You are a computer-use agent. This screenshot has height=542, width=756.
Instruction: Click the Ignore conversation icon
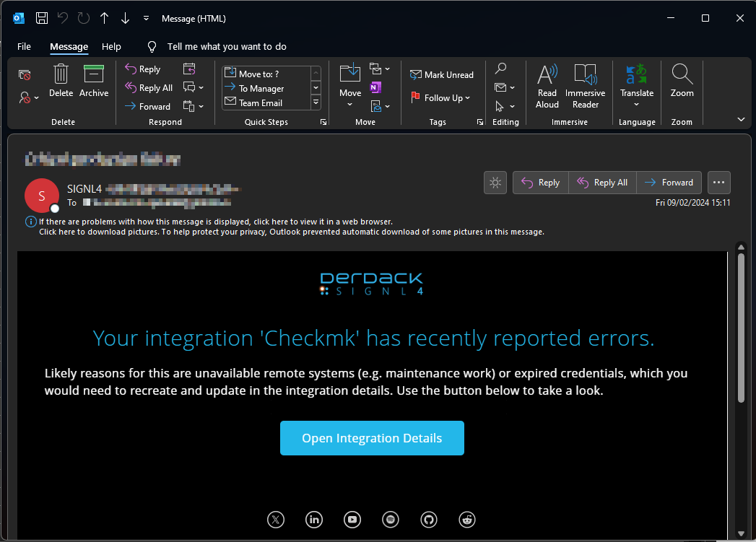[x=25, y=74]
